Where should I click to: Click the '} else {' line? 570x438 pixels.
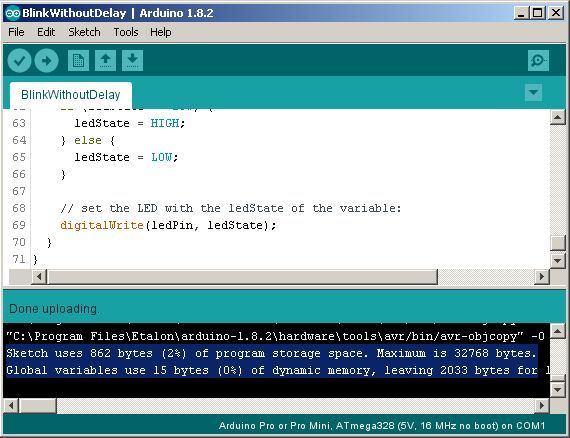[x=88, y=140]
